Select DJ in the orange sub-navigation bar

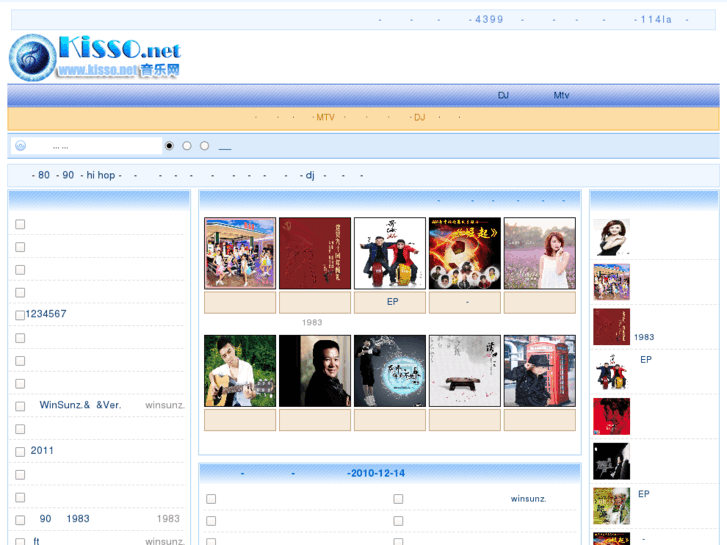[419, 117]
